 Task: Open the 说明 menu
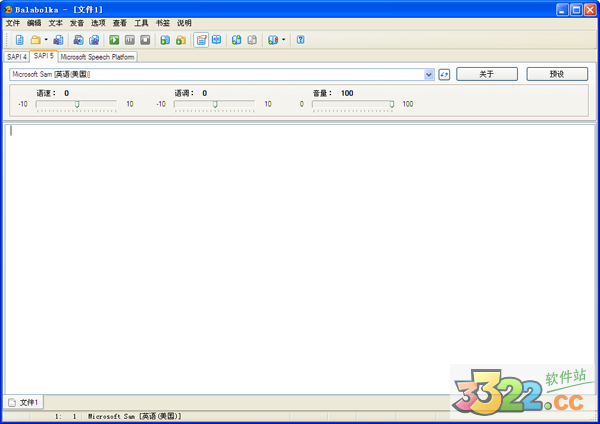point(184,23)
